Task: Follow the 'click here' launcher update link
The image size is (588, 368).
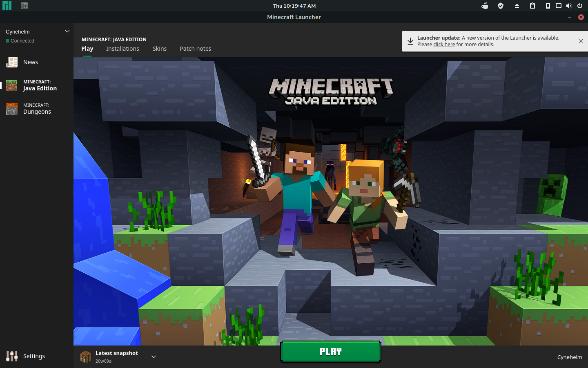Action: (x=444, y=45)
